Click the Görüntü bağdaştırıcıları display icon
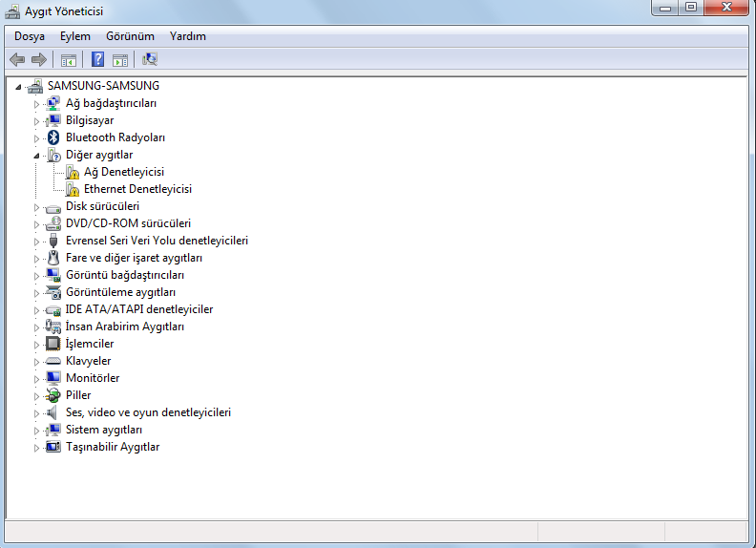756x548 pixels. 53,275
